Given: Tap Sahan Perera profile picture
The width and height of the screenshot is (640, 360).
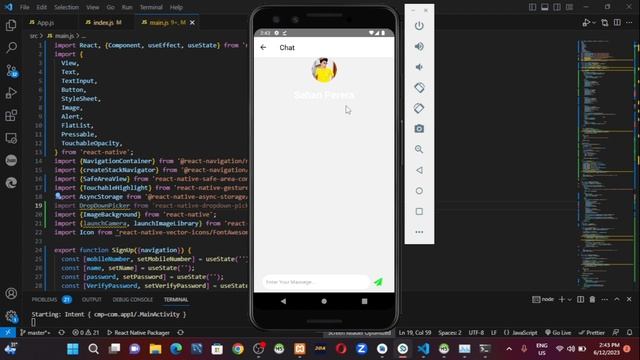Looking at the screenshot, I should 324,70.
